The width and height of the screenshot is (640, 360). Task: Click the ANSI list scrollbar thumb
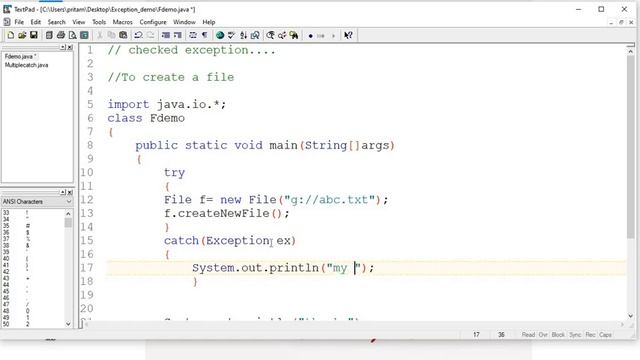click(x=68, y=222)
